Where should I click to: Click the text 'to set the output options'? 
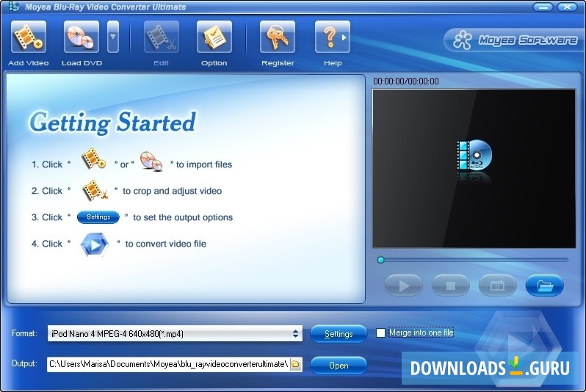tap(183, 217)
